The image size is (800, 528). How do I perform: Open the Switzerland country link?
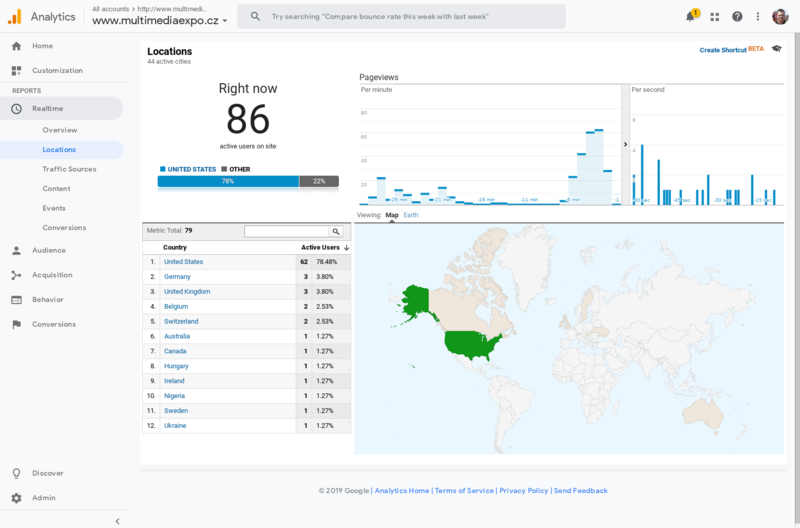[x=181, y=321]
